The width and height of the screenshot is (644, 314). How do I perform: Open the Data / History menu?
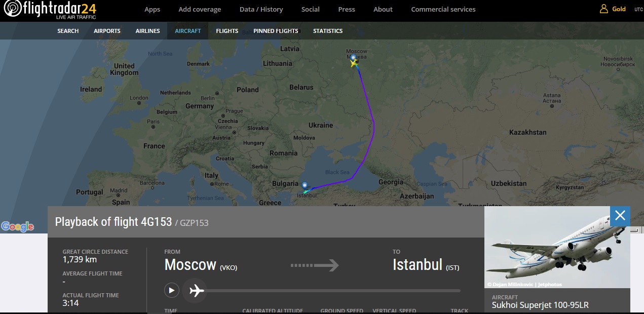coord(261,9)
